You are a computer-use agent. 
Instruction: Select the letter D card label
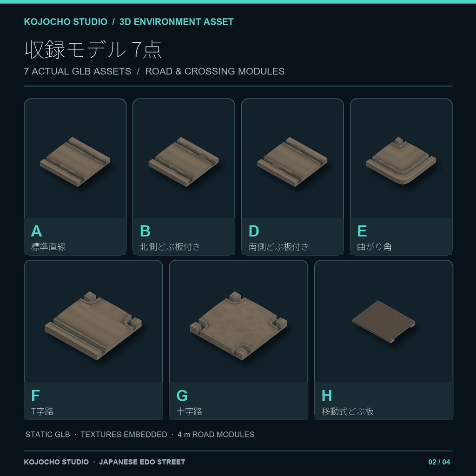pos(254,231)
